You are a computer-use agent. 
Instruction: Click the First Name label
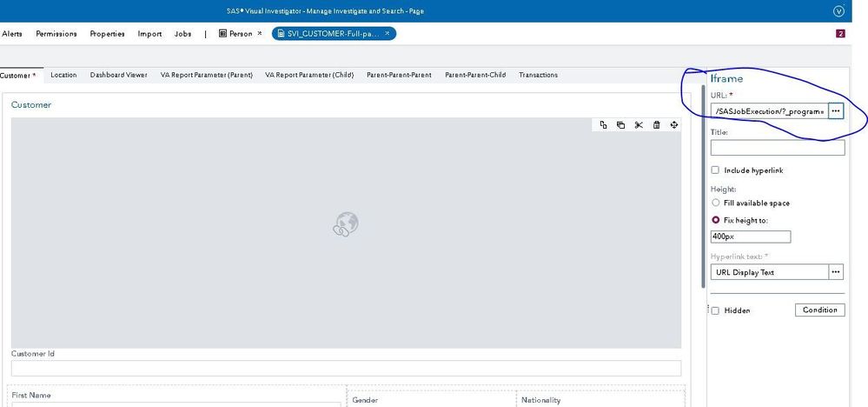point(31,396)
